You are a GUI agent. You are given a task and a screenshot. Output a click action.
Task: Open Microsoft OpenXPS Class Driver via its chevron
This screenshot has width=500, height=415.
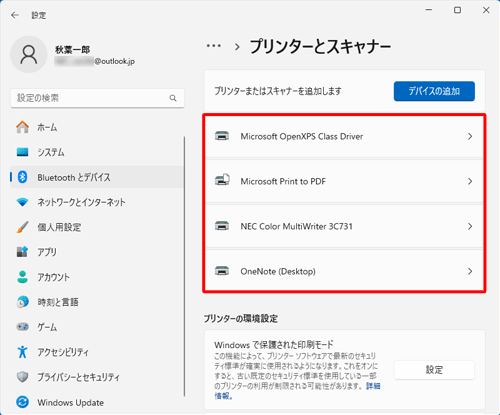[x=470, y=136]
